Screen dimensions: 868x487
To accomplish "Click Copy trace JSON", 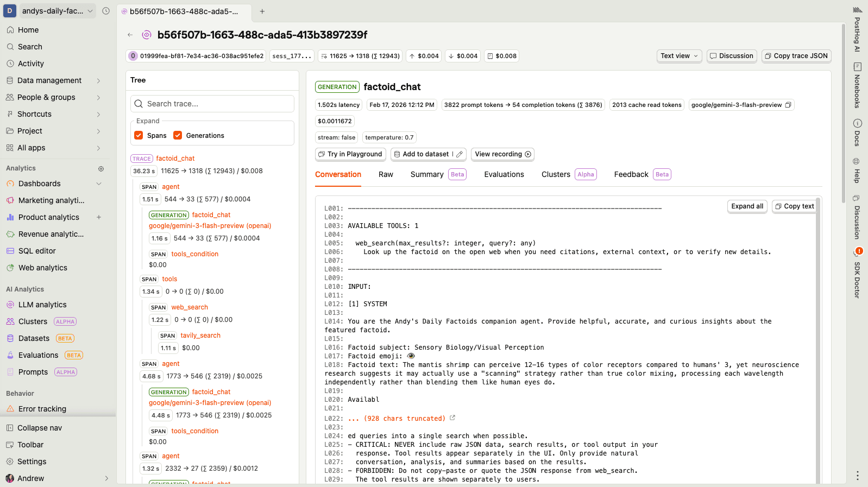I will 796,56.
